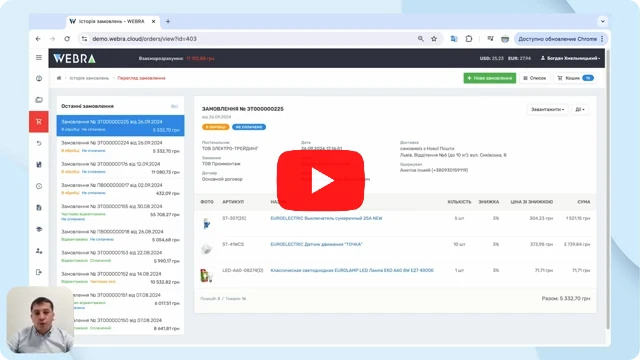Viewport: 640px width, 360px height.
Task: Select order № ЗТ000000150 in the list
Action: [120, 324]
